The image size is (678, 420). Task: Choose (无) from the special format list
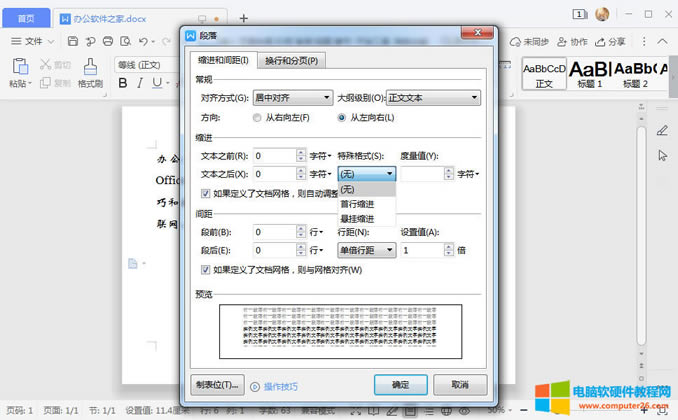367,189
